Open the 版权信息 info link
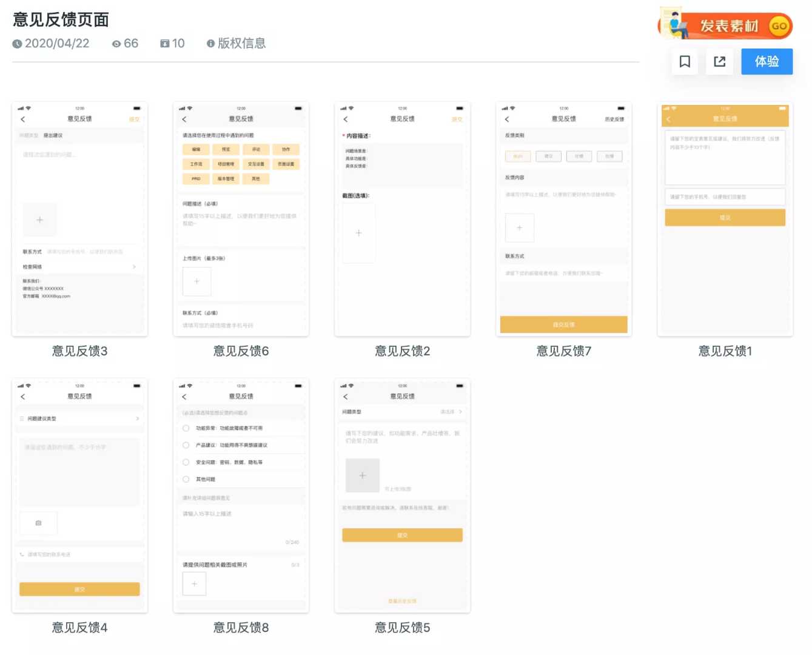Screen dimensions: 812x655 (236, 43)
